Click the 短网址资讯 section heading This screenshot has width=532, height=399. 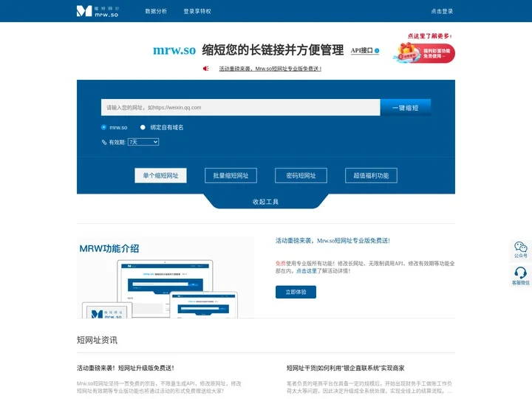[97, 340]
